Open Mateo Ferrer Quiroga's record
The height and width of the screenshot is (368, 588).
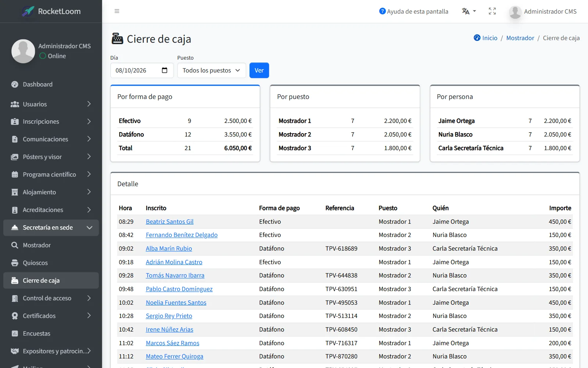click(175, 356)
